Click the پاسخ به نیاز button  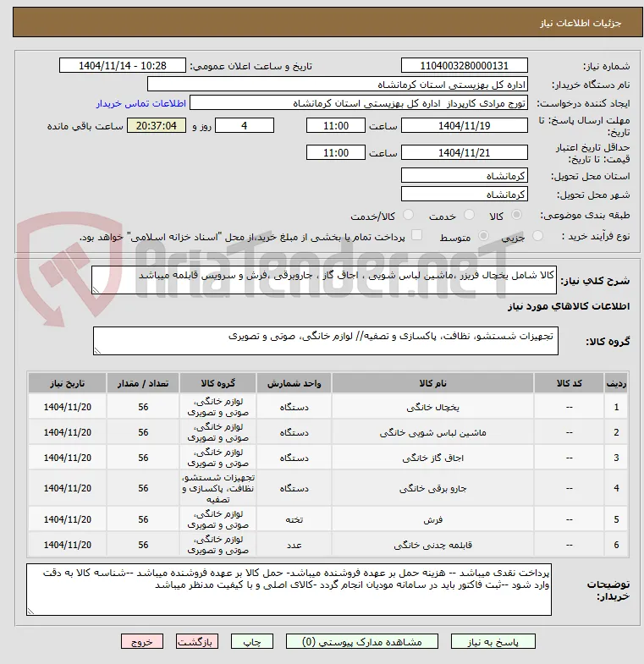[493, 641]
